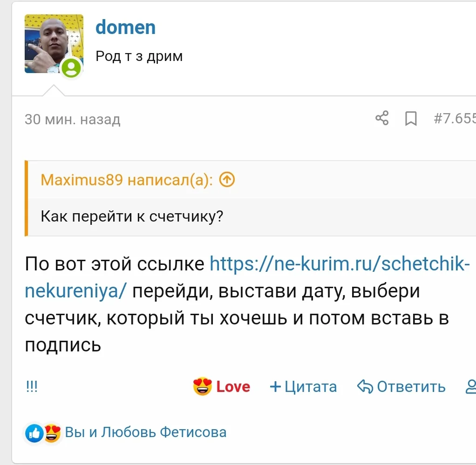Click the bookmark icon to save the post

(410, 120)
